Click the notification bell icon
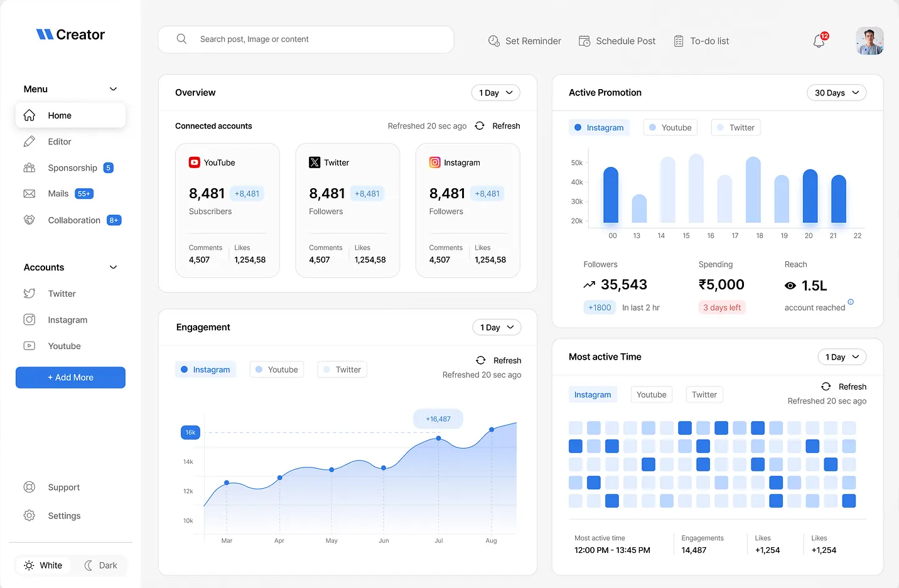This screenshot has height=588, width=899. pyautogui.click(x=819, y=41)
